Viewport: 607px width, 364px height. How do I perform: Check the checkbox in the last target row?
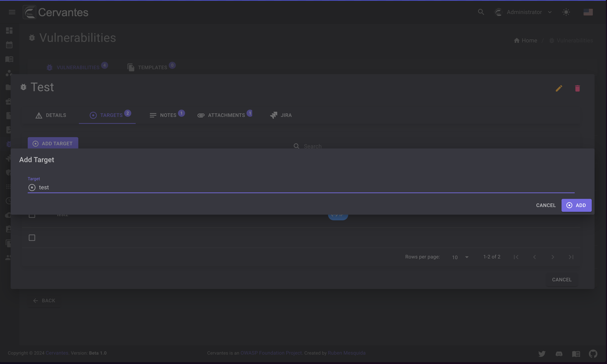[x=32, y=238]
